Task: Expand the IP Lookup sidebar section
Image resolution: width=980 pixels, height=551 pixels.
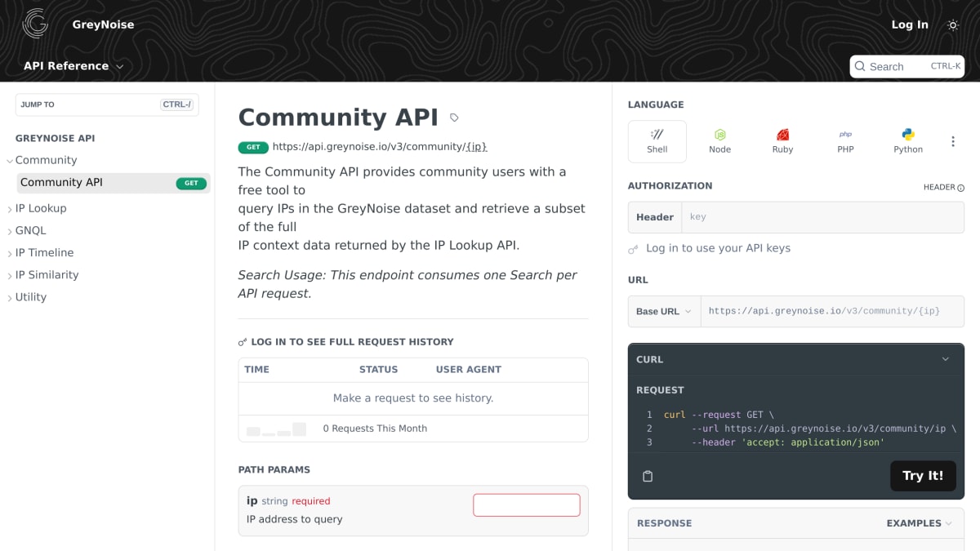Action: pos(10,209)
